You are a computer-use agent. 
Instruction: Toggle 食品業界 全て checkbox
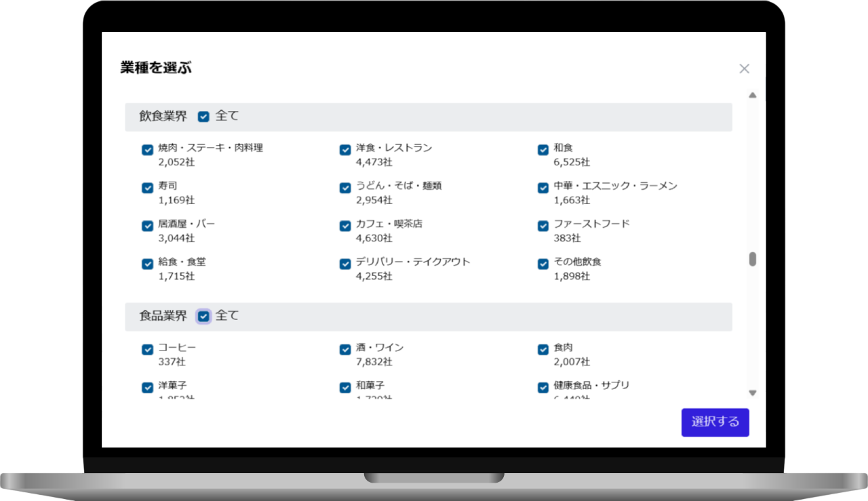[203, 316]
